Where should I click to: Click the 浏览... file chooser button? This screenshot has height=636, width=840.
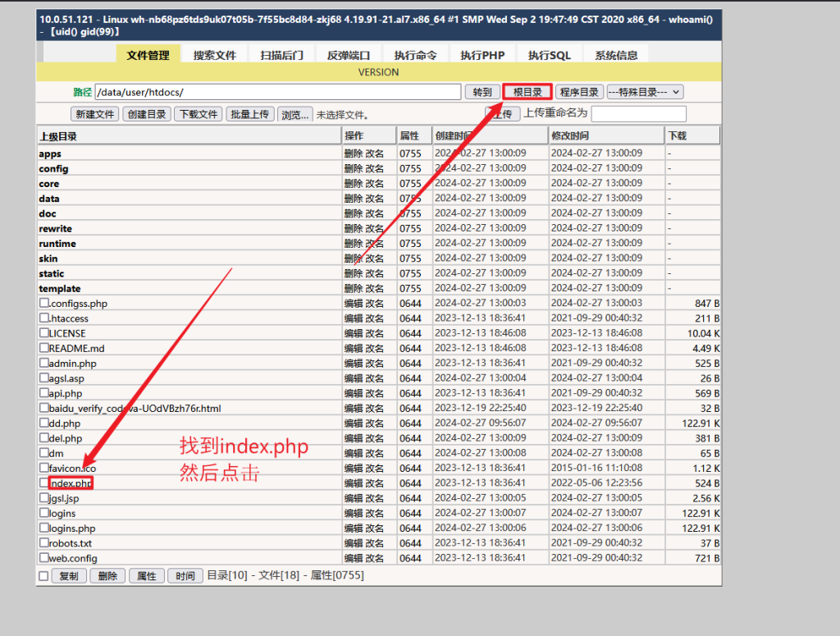click(x=295, y=114)
